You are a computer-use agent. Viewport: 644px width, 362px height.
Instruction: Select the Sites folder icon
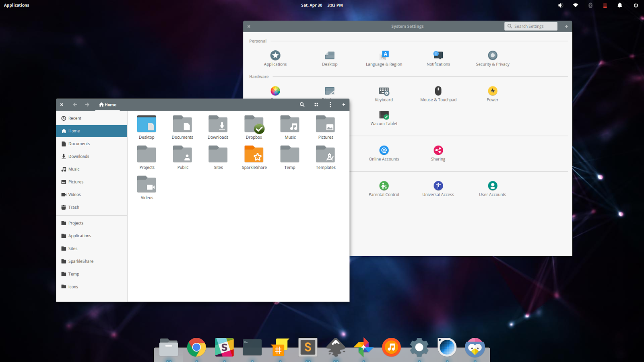coord(218,154)
